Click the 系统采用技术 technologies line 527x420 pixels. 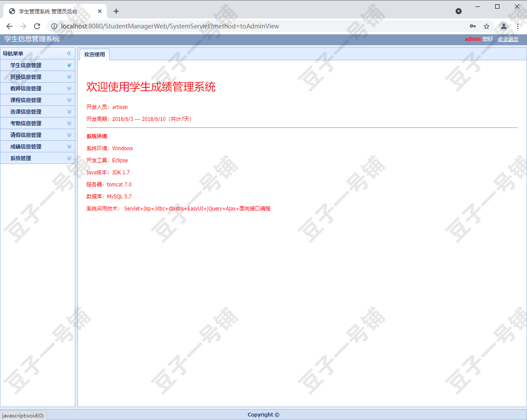point(179,209)
